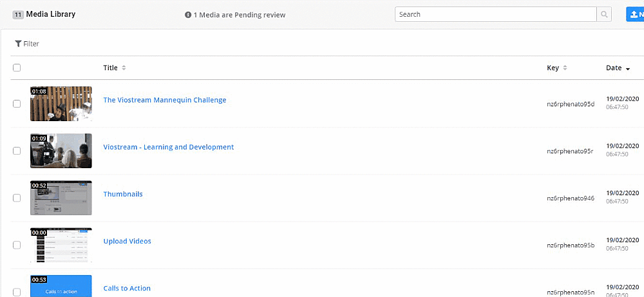
Task: Open The Viostream Mannequin Challenge link
Action: point(165,100)
